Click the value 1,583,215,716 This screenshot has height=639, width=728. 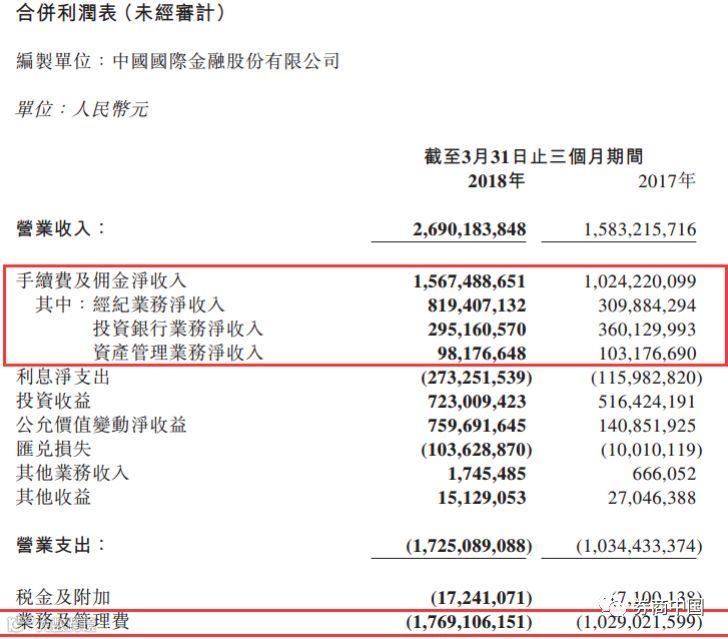640,229
